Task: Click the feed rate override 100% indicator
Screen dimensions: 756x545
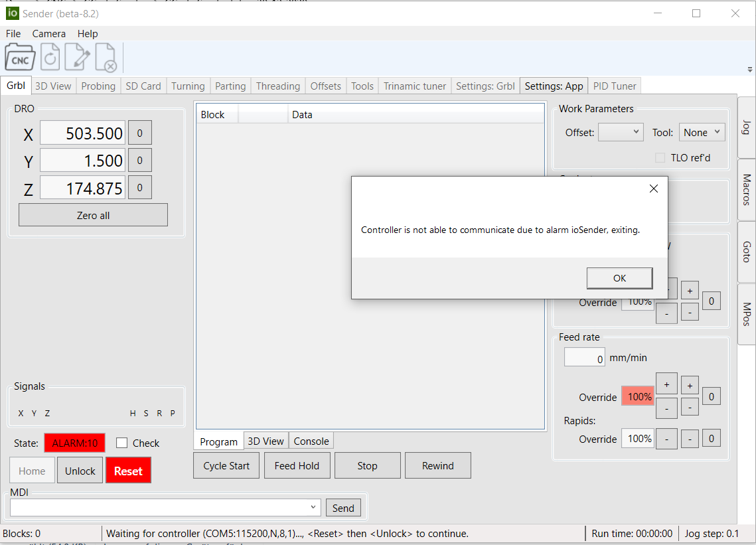Action: click(x=638, y=397)
